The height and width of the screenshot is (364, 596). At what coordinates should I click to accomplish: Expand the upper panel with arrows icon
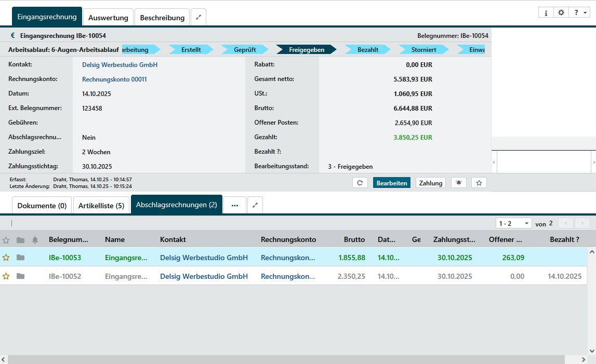[198, 17]
